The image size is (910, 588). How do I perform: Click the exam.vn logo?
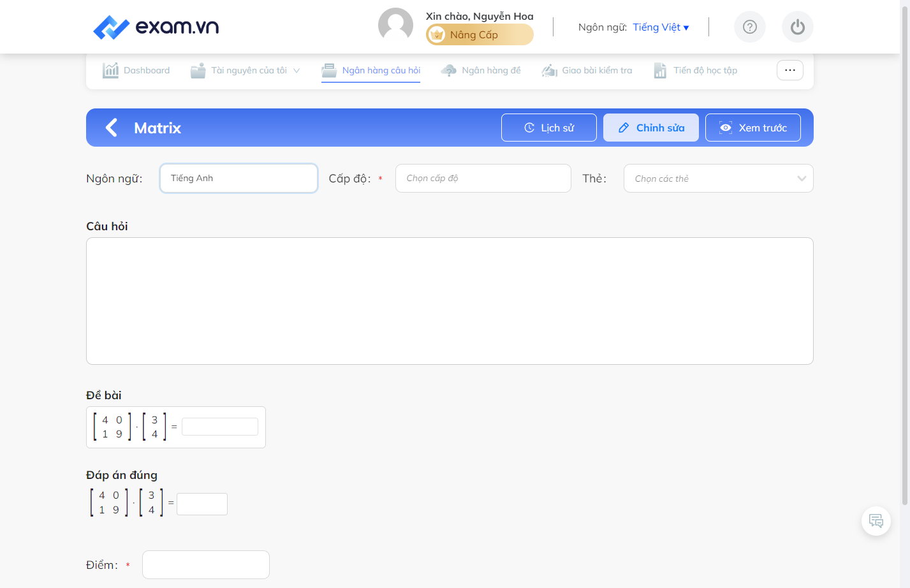click(x=156, y=27)
